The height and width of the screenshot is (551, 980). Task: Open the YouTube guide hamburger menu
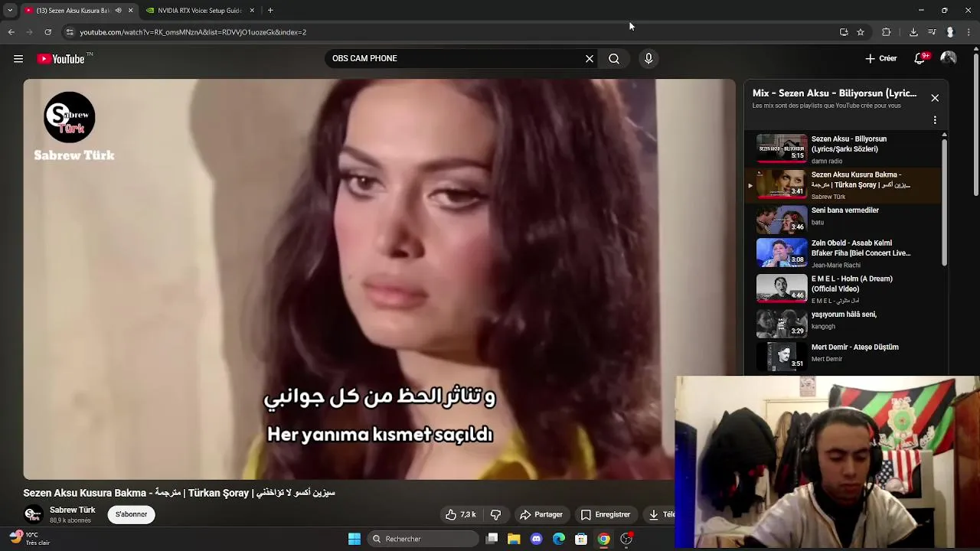(x=18, y=59)
